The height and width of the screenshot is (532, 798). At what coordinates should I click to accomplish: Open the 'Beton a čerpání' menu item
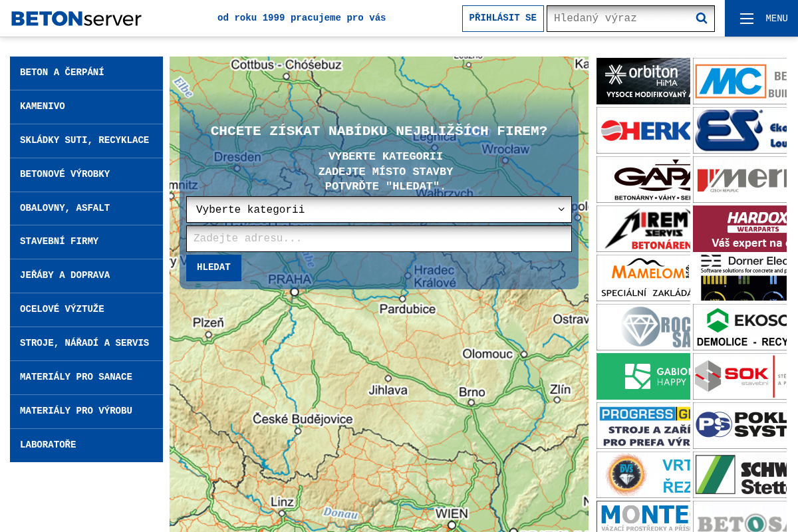[86, 73]
